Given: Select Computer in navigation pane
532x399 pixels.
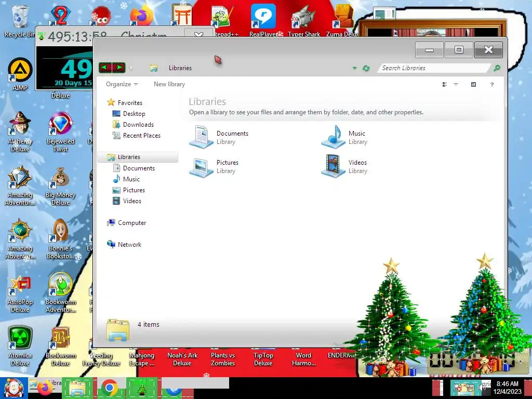Looking at the screenshot, I should point(127,222).
